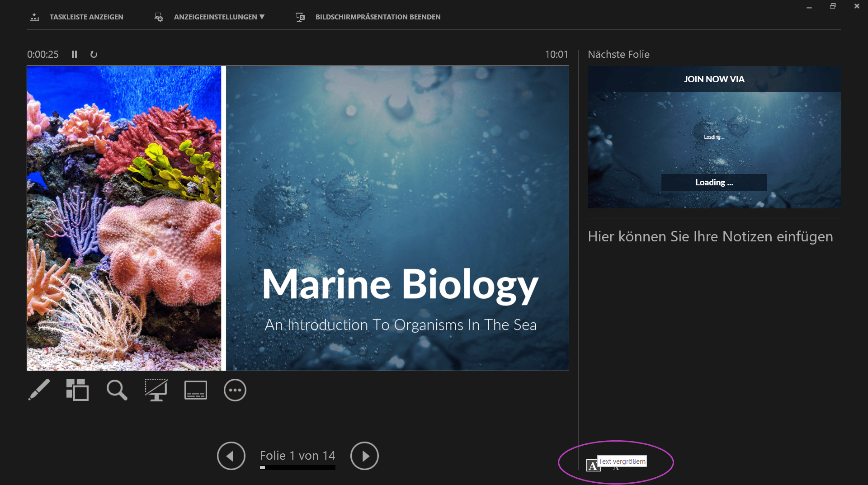Viewport: 868px width, 485px height.
Task: Click the Nächste Folie preview thumbnail
Action: pyautogui.click(x=714, y=137)
